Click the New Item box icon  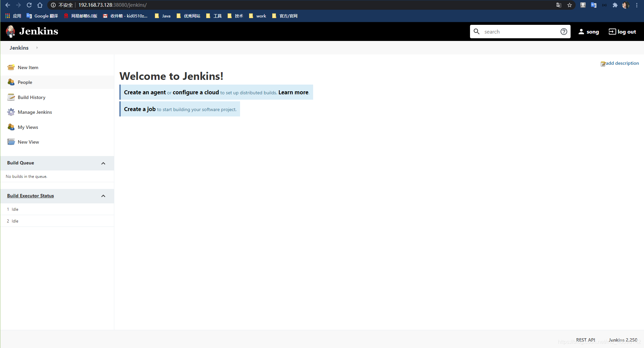coord(11,67)
